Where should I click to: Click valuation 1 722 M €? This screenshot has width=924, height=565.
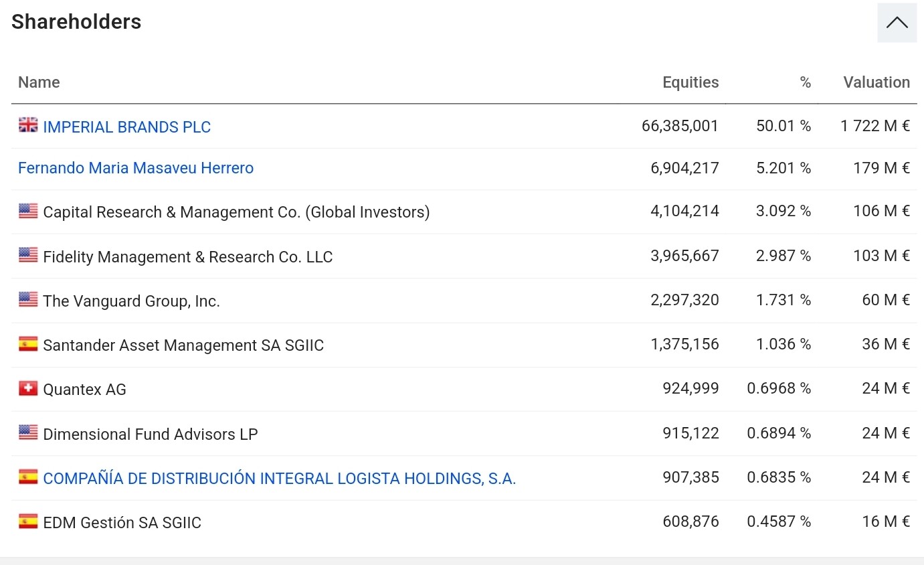pos(875,126)
